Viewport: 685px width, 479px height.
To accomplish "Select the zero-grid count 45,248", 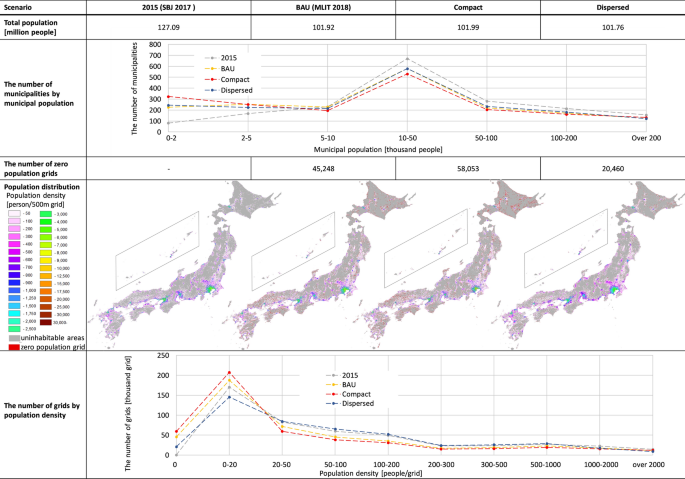I will pyautogui.click(x=323, y=168).
